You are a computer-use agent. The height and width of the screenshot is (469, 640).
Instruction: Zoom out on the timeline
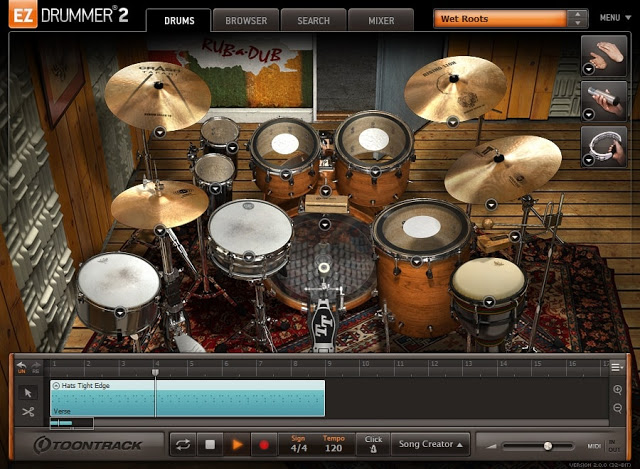point(618,408)
